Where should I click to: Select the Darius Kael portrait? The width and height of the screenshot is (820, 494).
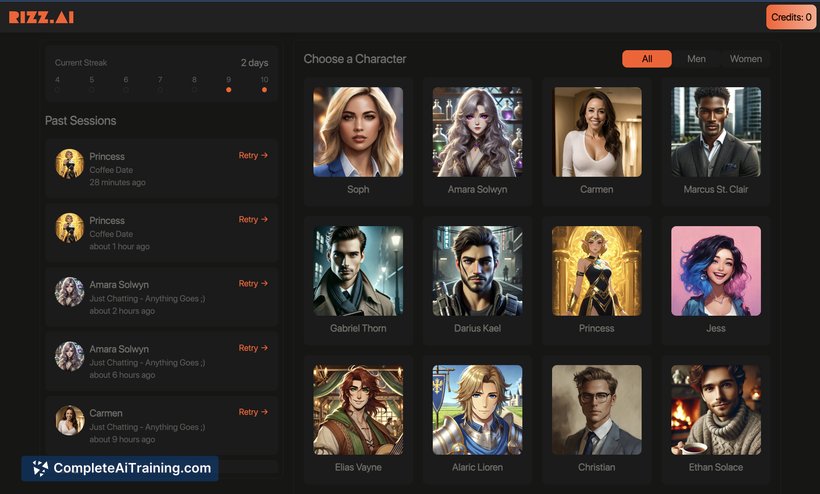[x=477, y=271]
